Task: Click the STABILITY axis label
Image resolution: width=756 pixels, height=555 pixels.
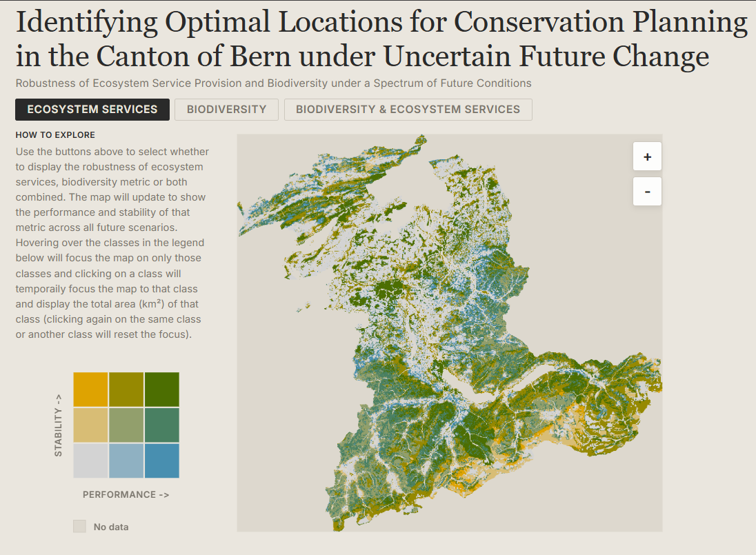Action: coord(59,425)
